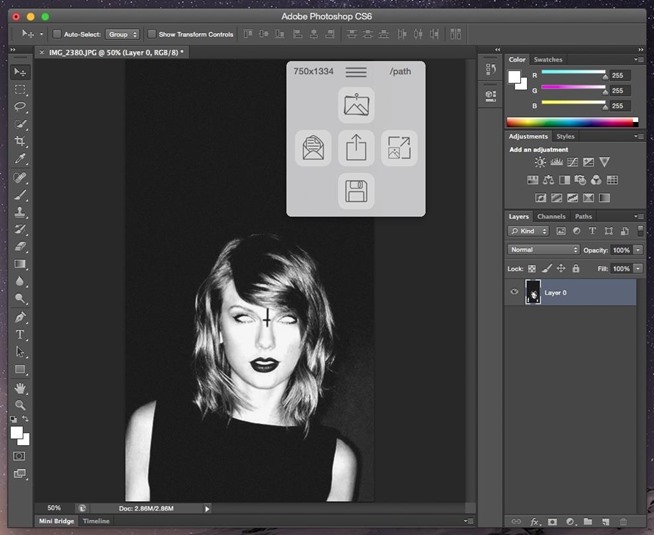Select the Crop tool
The image size is (654, 535).
click(20, 142)
